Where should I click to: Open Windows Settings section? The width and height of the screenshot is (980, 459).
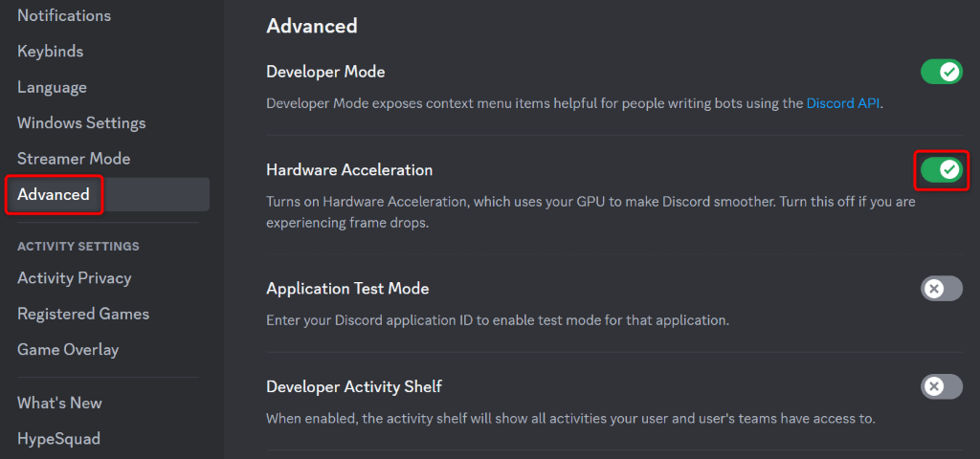tap(81, 123)
